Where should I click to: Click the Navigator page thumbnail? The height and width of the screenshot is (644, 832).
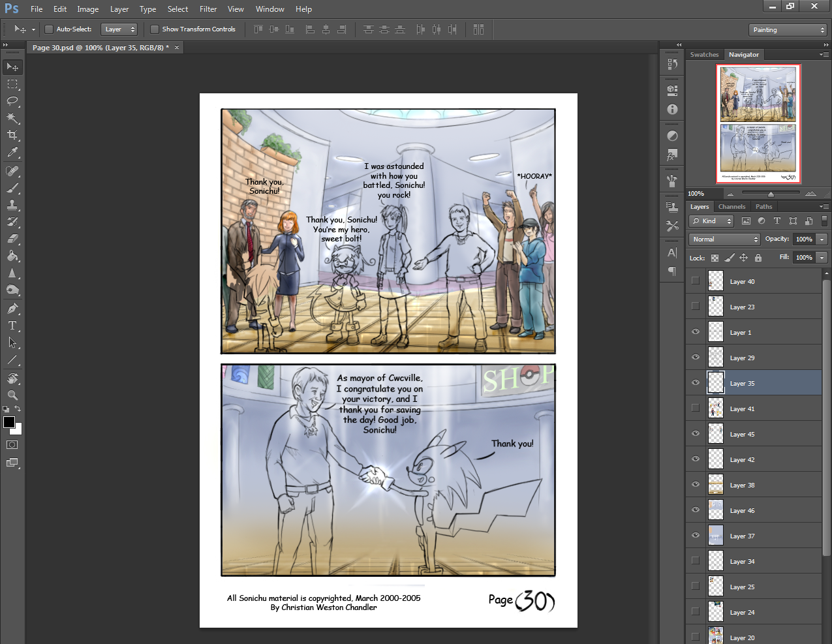point(758,123)
